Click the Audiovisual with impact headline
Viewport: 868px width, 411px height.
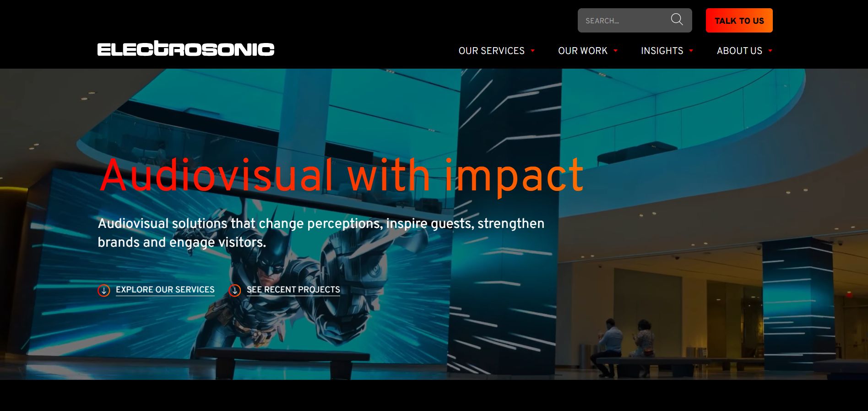(x=341, y=175)
